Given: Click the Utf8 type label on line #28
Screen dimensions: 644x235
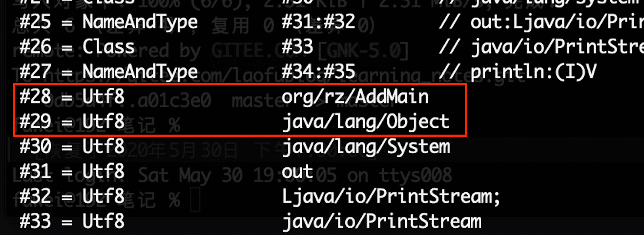Looking at the screenshot, I should click(x=103, y=97).
